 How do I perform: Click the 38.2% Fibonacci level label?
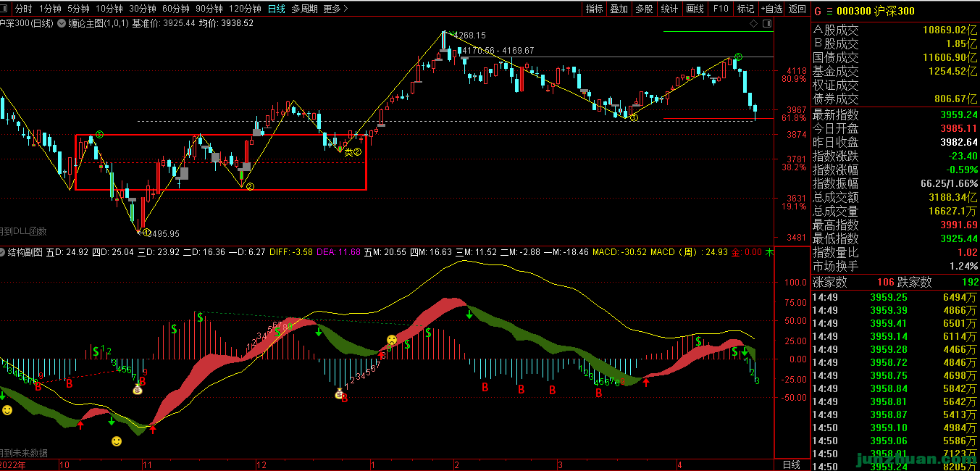click(x=794, y=167)
